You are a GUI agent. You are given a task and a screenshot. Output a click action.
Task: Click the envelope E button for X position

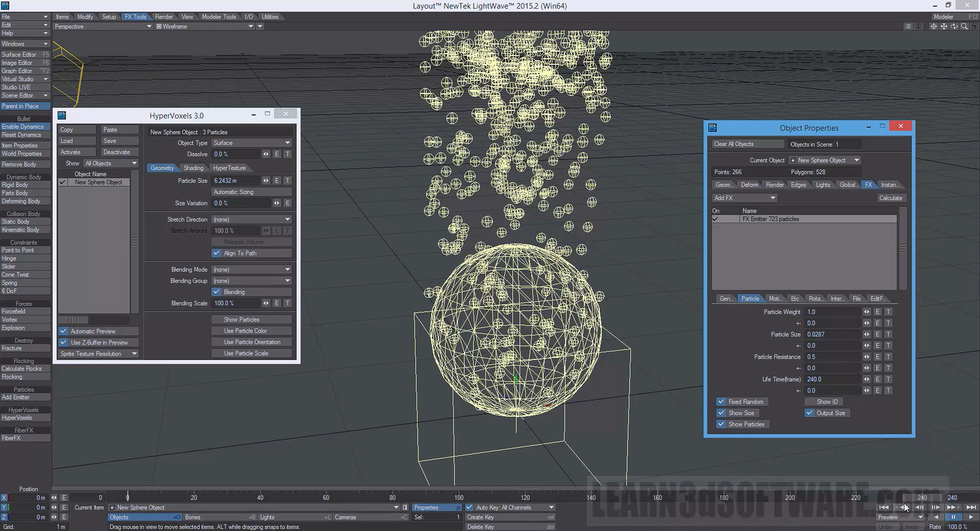point(64,498)
